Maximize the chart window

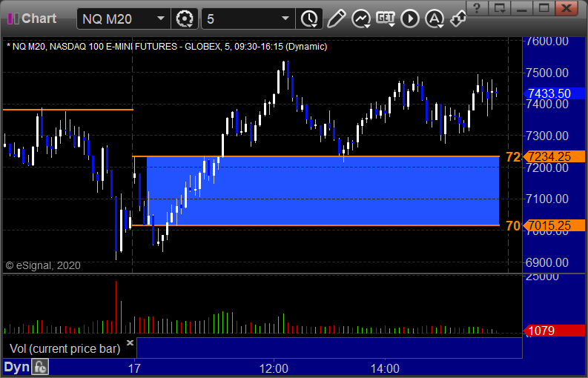click(x=544, y=8)
